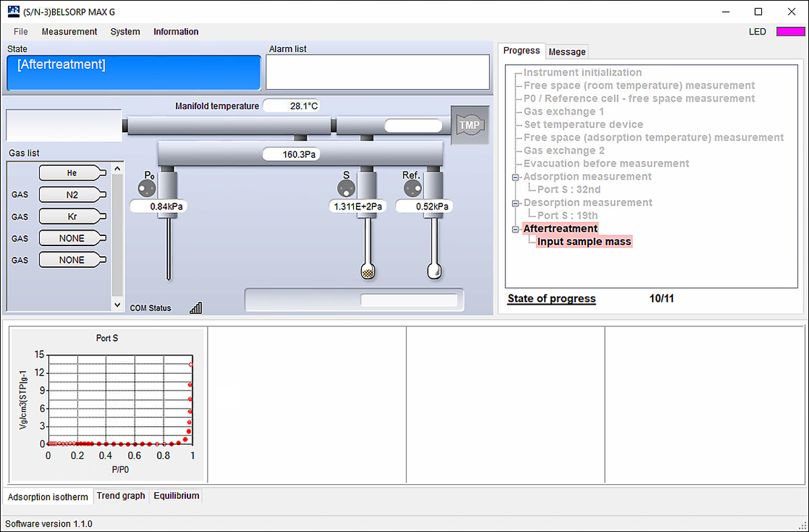809x532 pixels.
Task: Click the Ref. port valve indicator
Action: coord(412,187)
